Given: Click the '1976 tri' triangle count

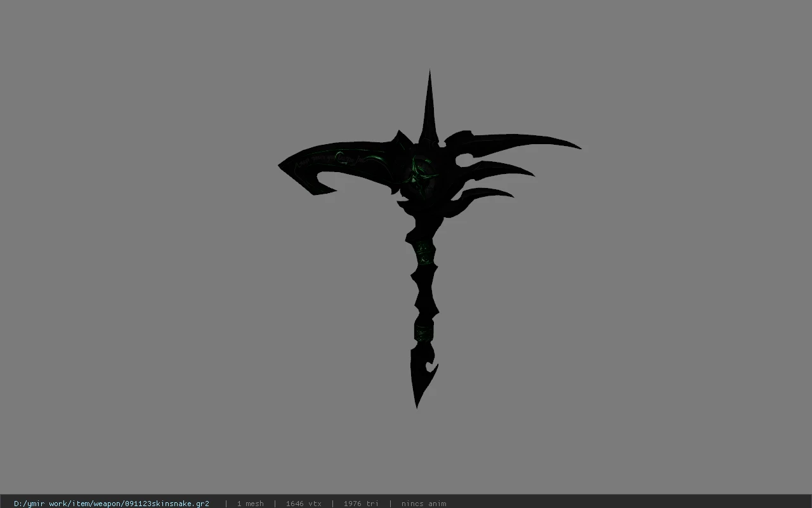Looking at the screenshot, I should [x=361, y=504].
